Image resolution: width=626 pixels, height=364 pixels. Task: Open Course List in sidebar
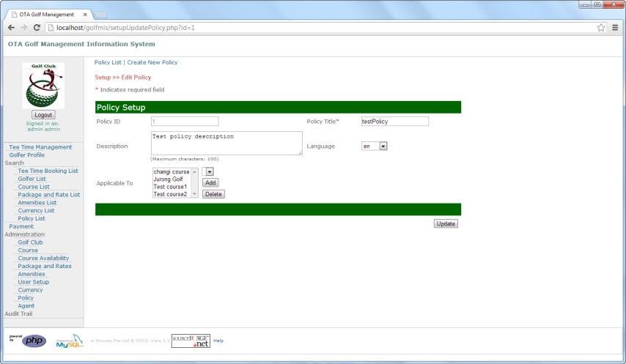(34, 187)
